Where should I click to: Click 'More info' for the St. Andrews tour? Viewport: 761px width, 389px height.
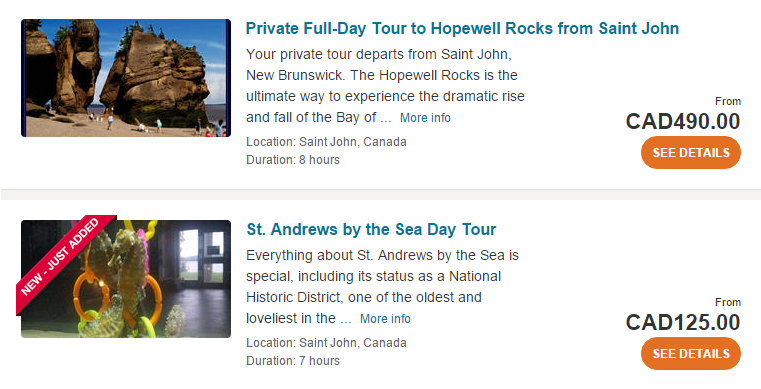pyautogui.click(x=385, y=319)
